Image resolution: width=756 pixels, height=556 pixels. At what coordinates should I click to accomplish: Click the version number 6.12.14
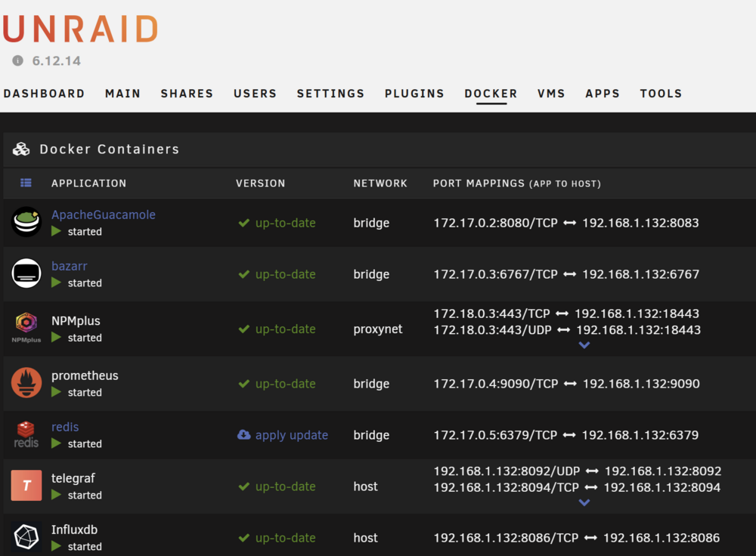click(x=57, y=60)
